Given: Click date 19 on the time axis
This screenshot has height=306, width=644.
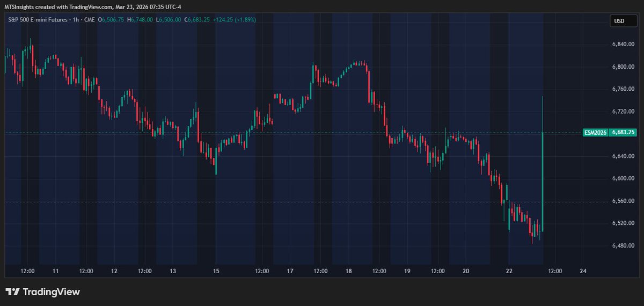Looking at the screenshot, I should click(407, 271).
